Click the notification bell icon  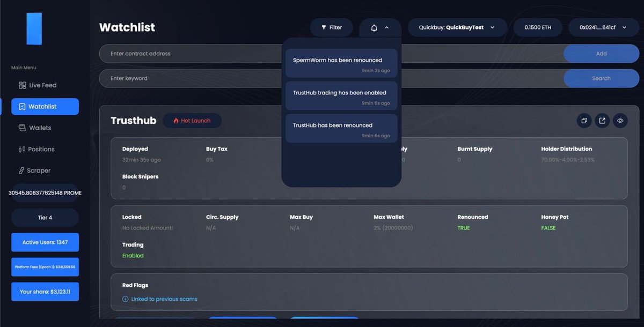[x=374, y=27]
